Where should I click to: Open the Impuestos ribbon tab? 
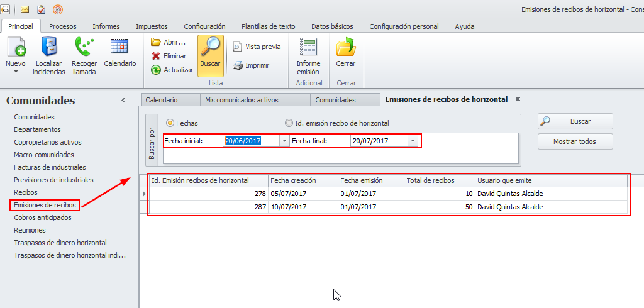click(x=152, y=26)
